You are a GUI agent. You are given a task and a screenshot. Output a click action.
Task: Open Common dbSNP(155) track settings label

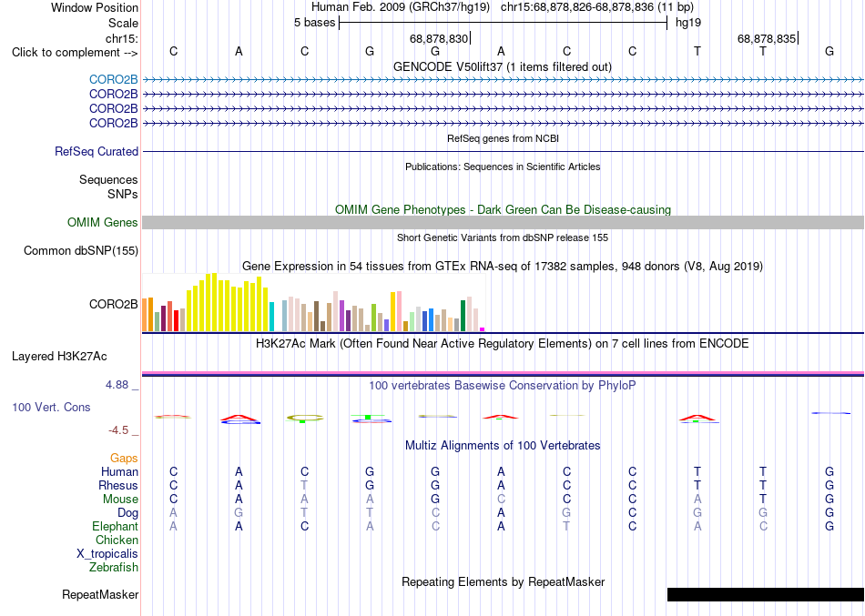[x=80, y=250]
